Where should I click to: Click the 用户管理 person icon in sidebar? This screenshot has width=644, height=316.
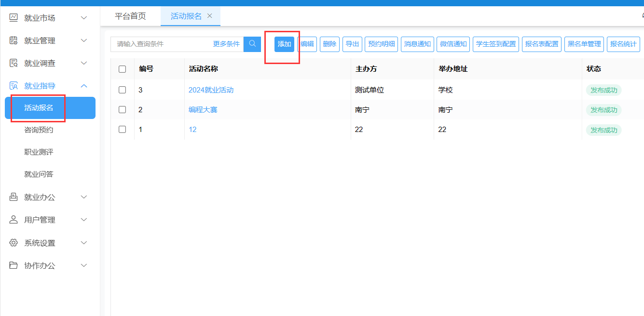tap(14, 220)
